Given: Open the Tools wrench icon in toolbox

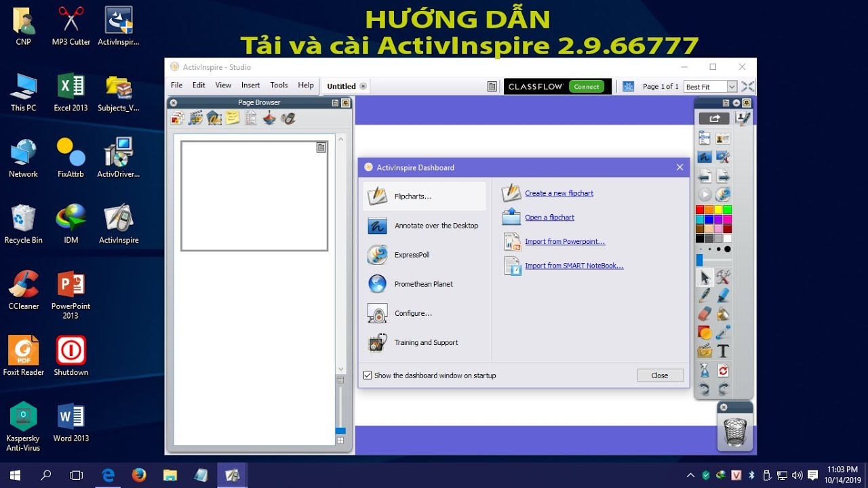Looking at the screenshot, I should [x=724, y=277].
